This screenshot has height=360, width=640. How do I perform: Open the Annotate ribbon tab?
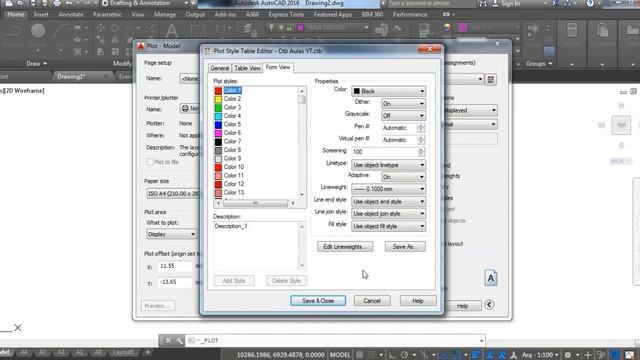(71, 14)
